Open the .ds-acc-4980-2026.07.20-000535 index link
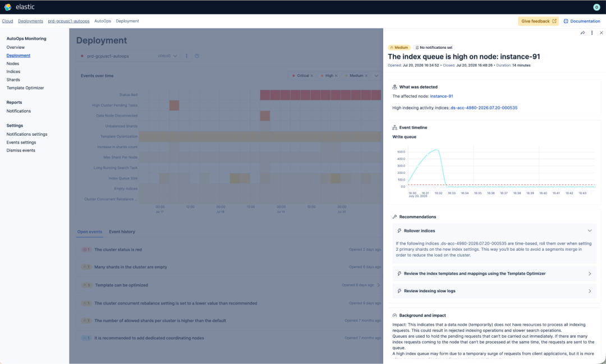 [484, 108]
